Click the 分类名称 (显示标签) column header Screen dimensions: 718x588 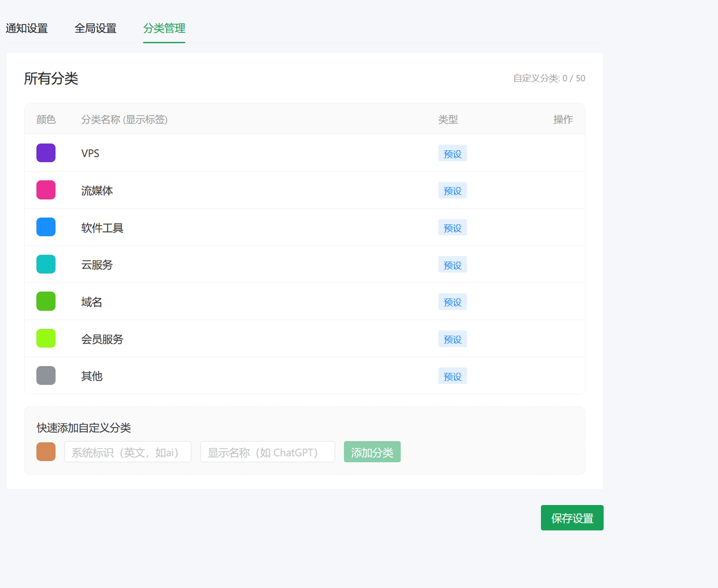[125, 119]
